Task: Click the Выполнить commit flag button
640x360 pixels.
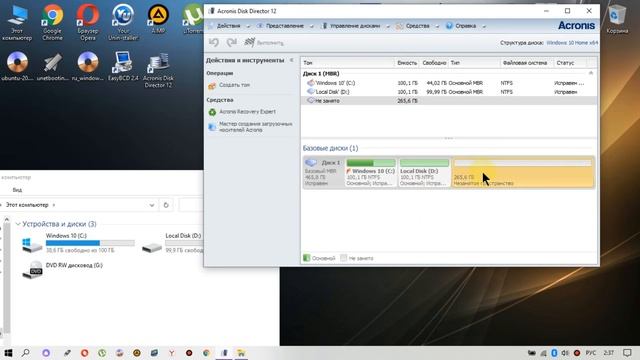Action: pyautogui.click(x=264, y=42)
